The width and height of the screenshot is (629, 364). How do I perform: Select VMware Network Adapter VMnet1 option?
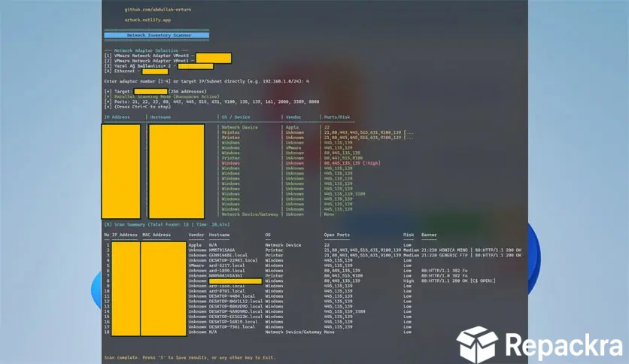tap(147, 61)
